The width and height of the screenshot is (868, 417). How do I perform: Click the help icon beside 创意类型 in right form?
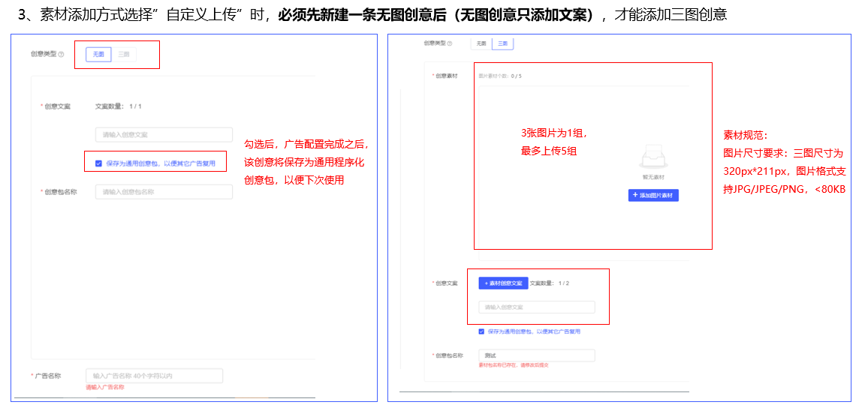[451, 43]
